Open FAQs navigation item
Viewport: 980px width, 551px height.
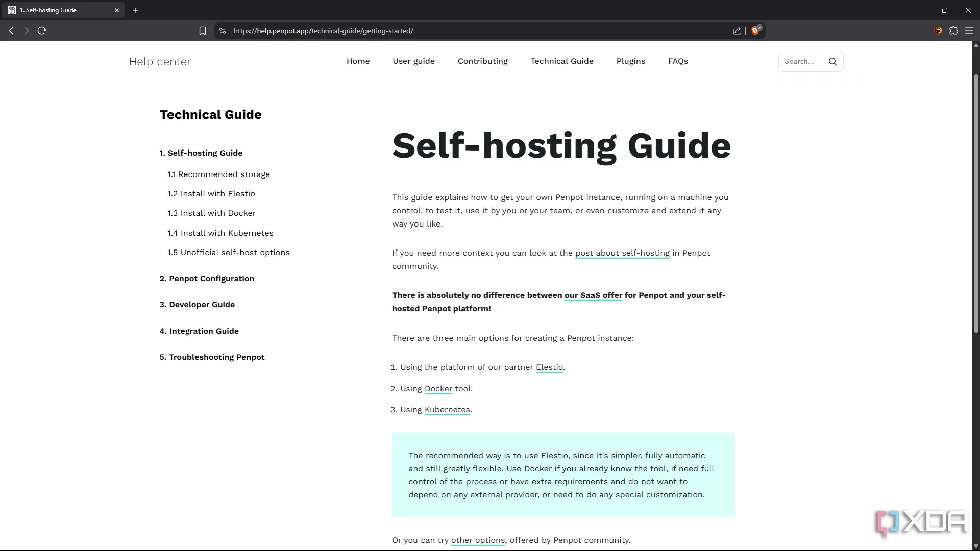point(678,61)
